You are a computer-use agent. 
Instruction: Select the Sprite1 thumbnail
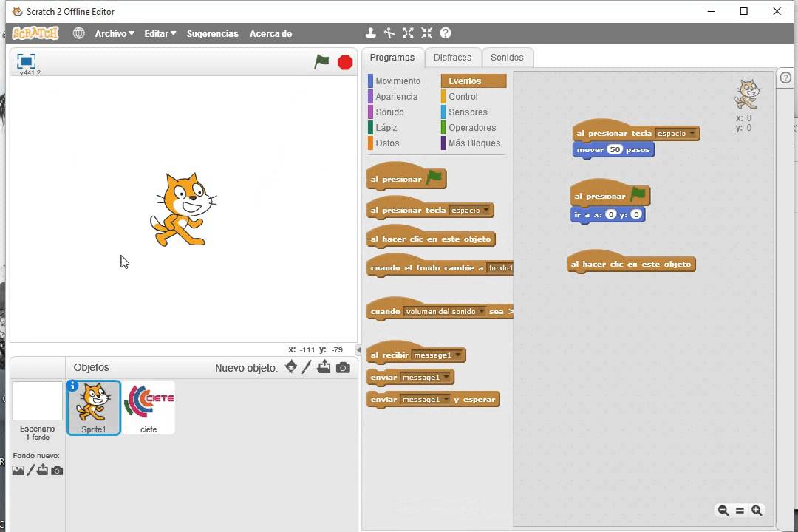point(94,408)
